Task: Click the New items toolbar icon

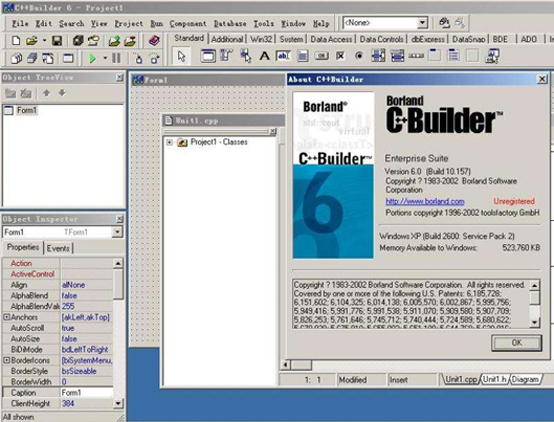Action: click(16, 41)
